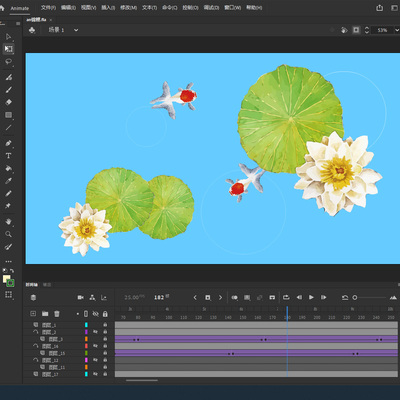
Task: Click the delete layer trash icon
Action: click(x=57, y=314)
